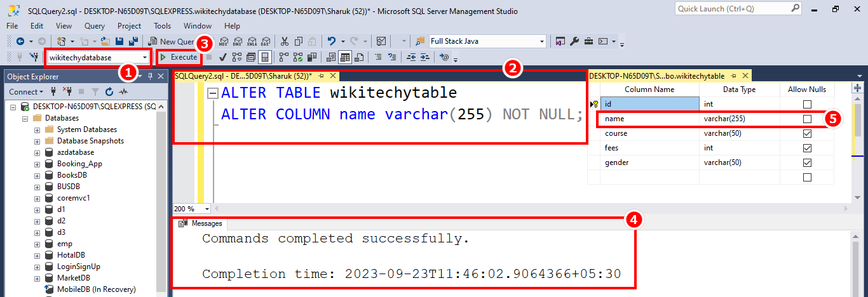Uncheck Allow Nulls for the course column
This screenshot has height=297, width=868.
[x=807, y=134]
